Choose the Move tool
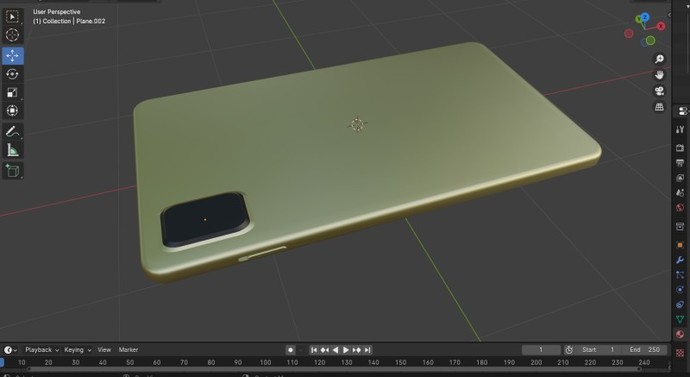The height and width of the screenshot is (377, 690). pos(12,56)
